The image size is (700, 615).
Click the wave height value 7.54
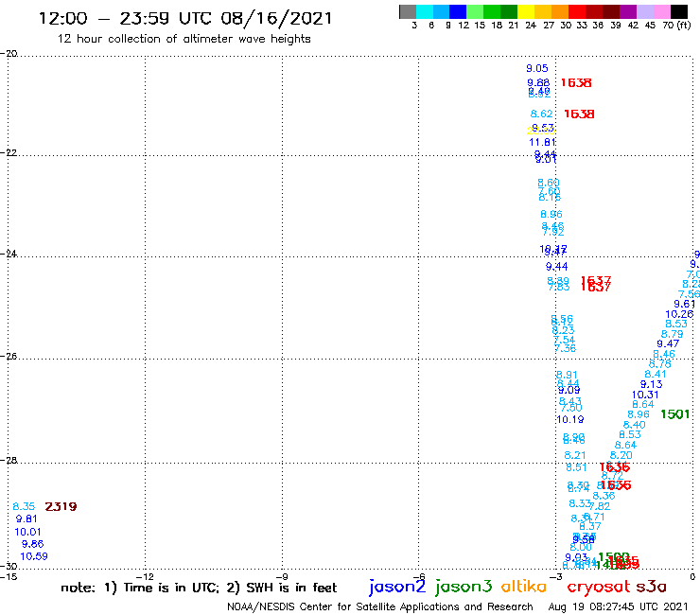coord(565,340)
